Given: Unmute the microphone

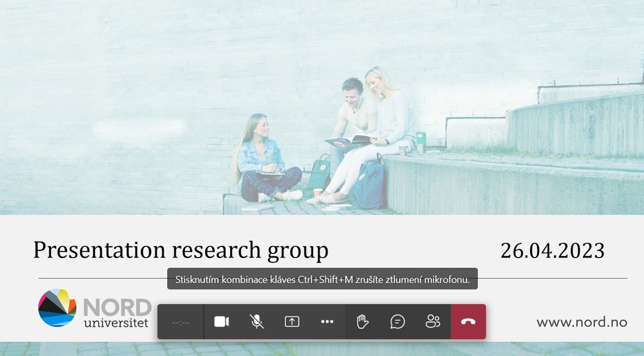Looking at the screenshot, I should 257,321.
